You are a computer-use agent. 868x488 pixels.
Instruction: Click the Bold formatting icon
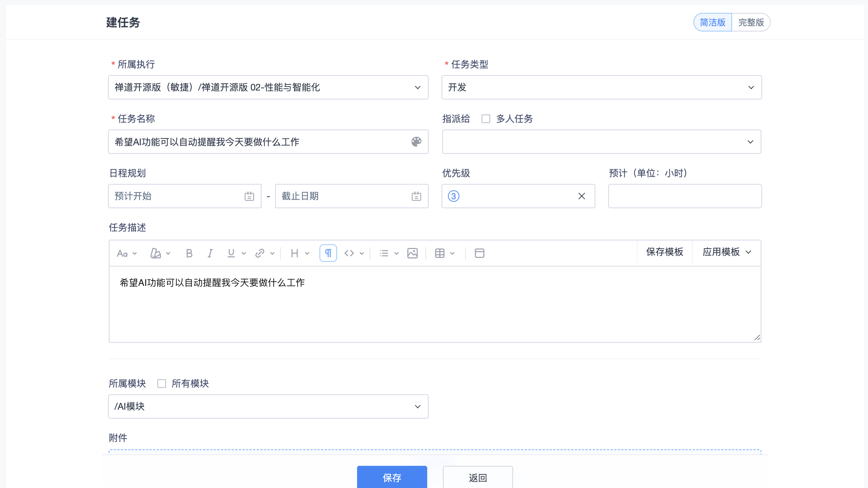tap(189, 253)
